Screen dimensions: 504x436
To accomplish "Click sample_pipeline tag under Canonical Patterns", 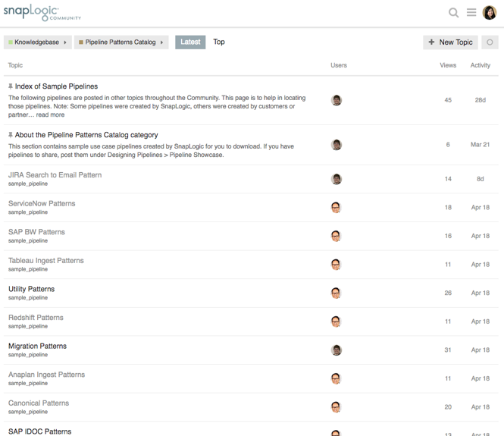I will pos(28,412).
